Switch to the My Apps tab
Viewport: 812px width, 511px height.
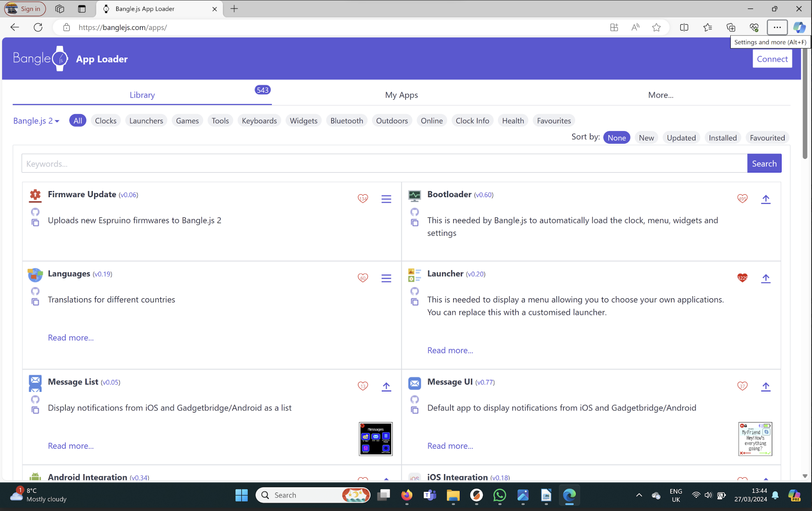tap(401, 95)
